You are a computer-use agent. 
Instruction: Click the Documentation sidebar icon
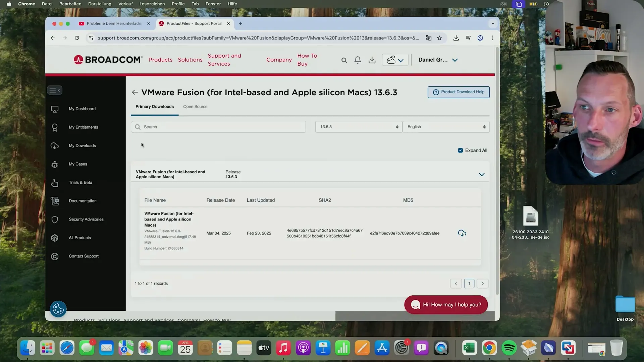(x=55, y=201)
